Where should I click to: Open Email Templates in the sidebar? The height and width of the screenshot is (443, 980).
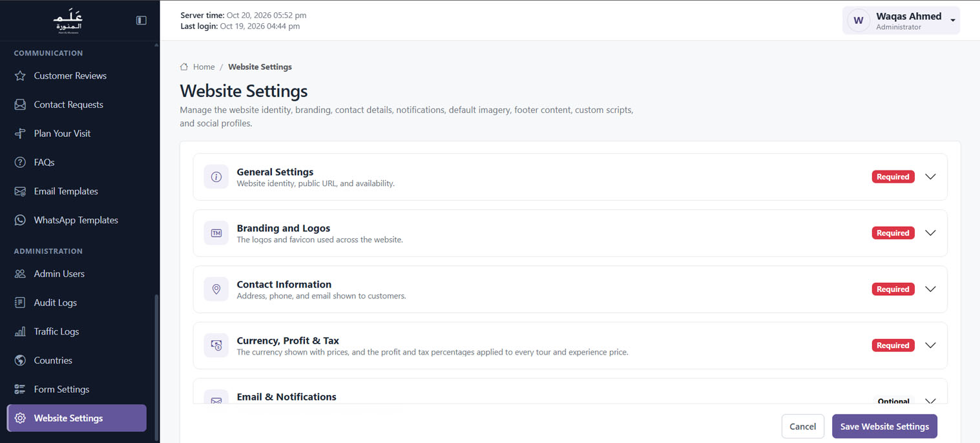(x=77, y=191)
